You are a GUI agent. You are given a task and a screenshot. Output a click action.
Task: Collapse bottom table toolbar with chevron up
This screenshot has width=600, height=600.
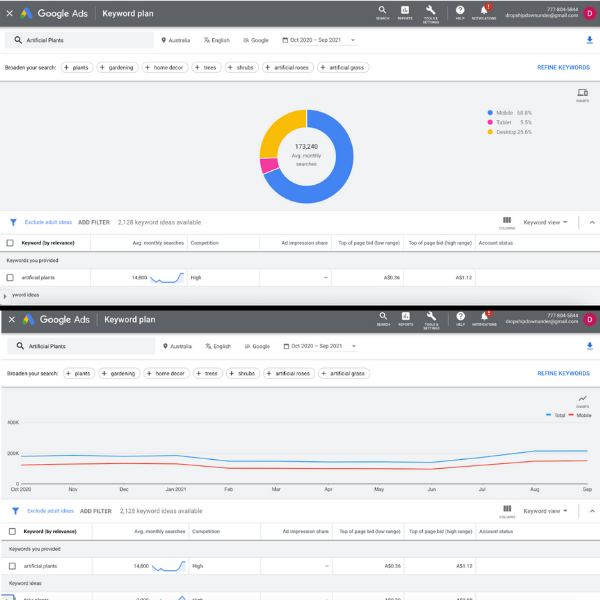[592, 511]
